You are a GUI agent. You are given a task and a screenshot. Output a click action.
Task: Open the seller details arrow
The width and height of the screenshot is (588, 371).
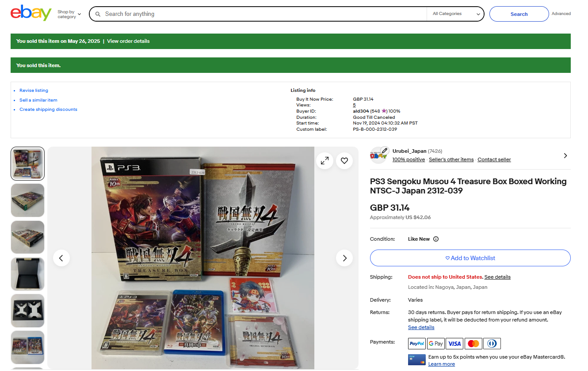tap(565, 155)
